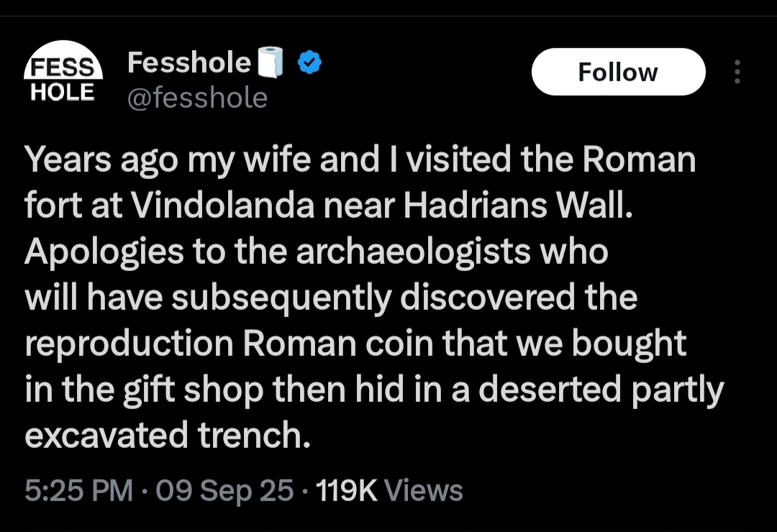The width and height of the screenshot is (777, 532).
Task: Open the three-dot more options menu
Action: click(x=737, y=72)
